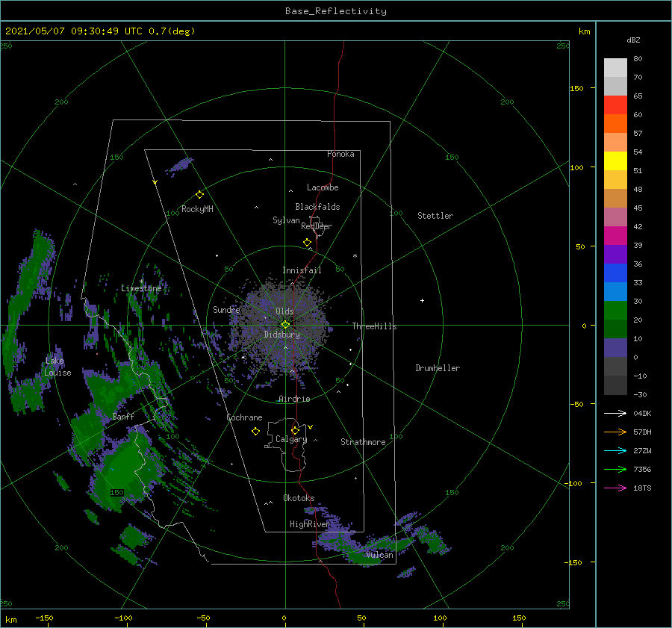
Task: Click the RockyMH label
Action: click(197, 209)
